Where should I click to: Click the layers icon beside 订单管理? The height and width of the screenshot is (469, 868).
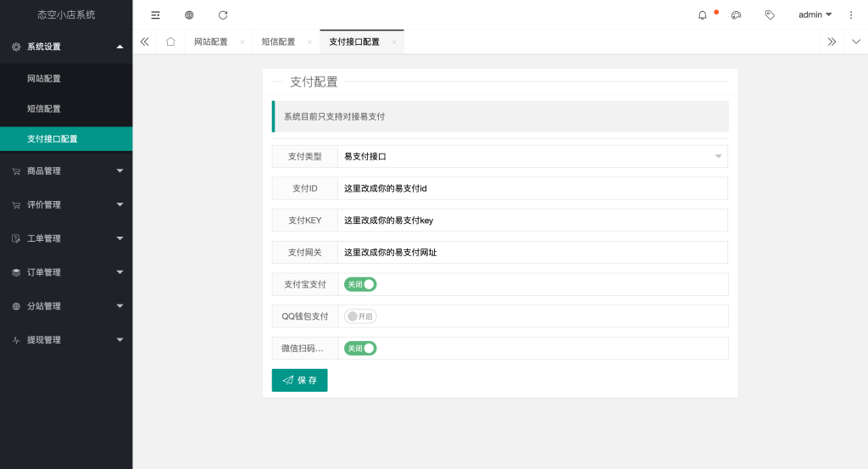click(16, 272)
